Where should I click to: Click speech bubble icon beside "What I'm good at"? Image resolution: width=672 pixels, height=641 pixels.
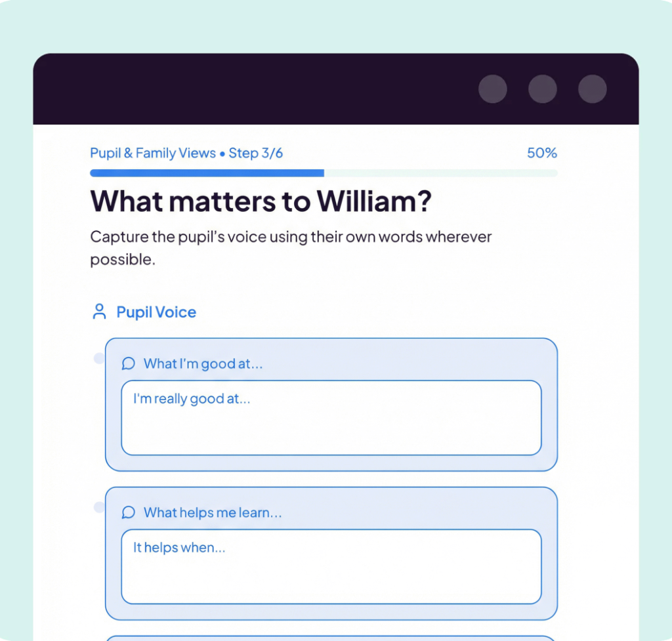(129, 363)
